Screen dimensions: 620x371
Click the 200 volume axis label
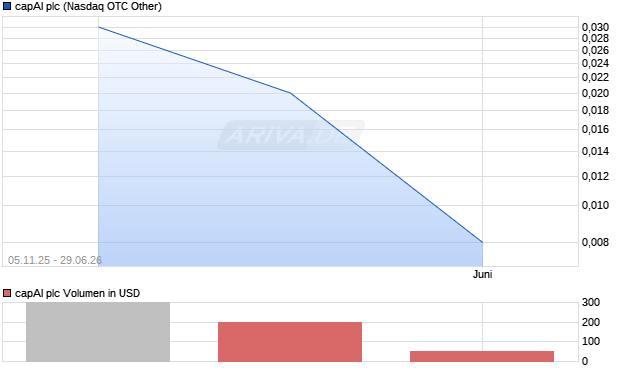pos(591,322)
